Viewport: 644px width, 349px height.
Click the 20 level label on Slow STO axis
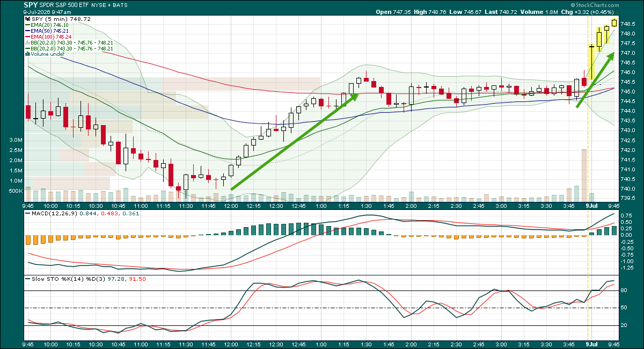pyautogui.click(x=624, y=325)
